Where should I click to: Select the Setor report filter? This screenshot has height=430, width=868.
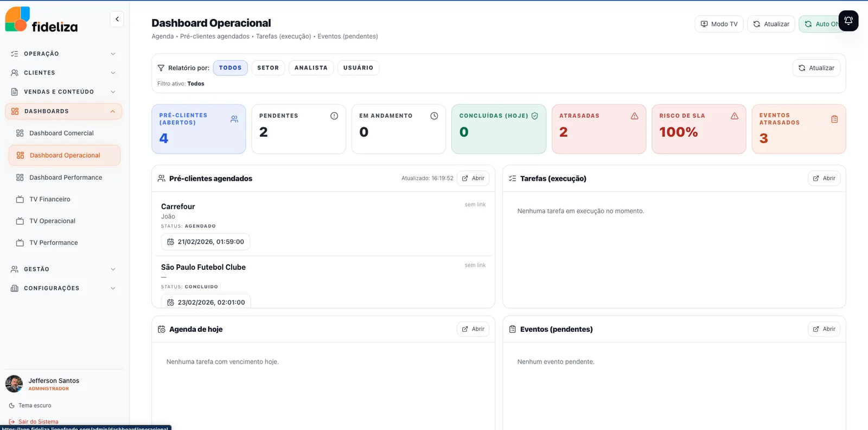point(268,68)
